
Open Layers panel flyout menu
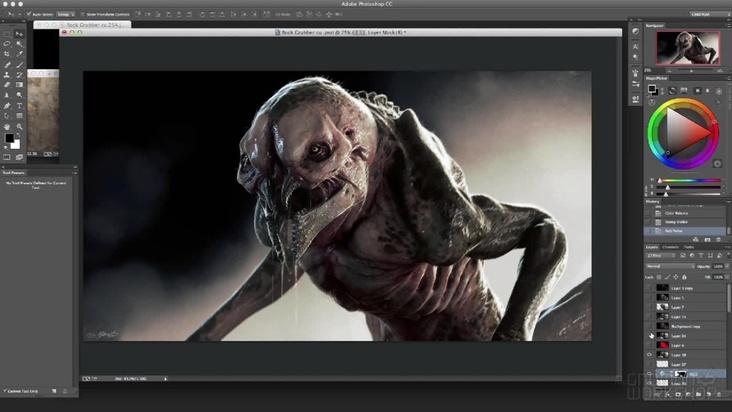tap(728, 247)
